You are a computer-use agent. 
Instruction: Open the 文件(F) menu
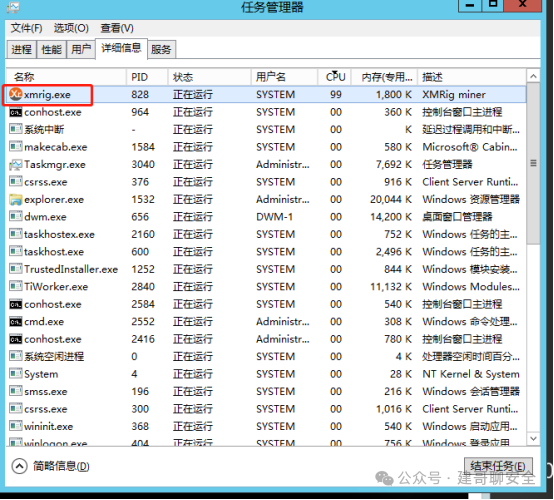point(26,28)
